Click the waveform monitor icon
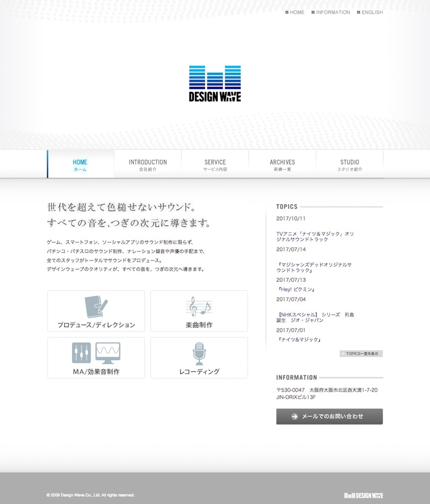Viewport: 430px width, 504px height. point(108,353)
